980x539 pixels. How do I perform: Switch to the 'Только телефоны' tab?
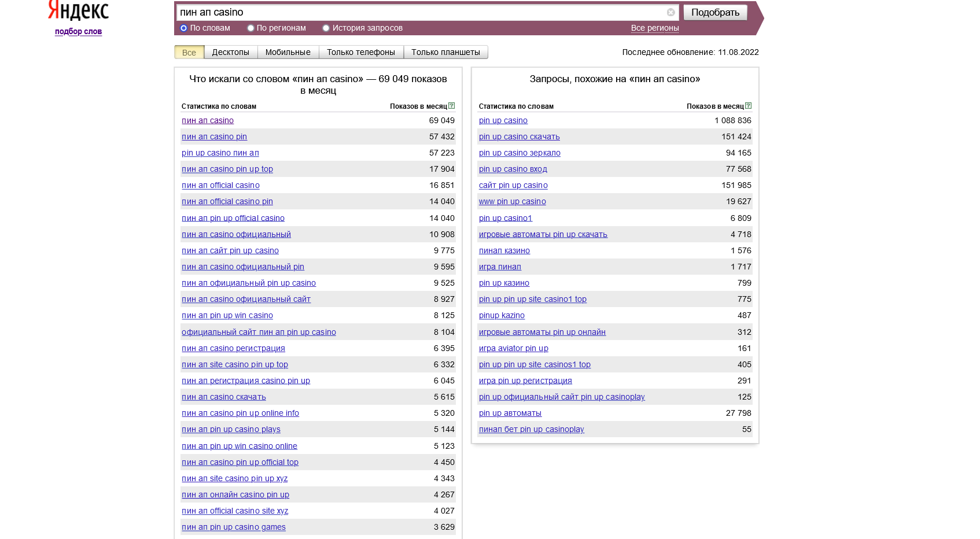(x=361, y=52)
